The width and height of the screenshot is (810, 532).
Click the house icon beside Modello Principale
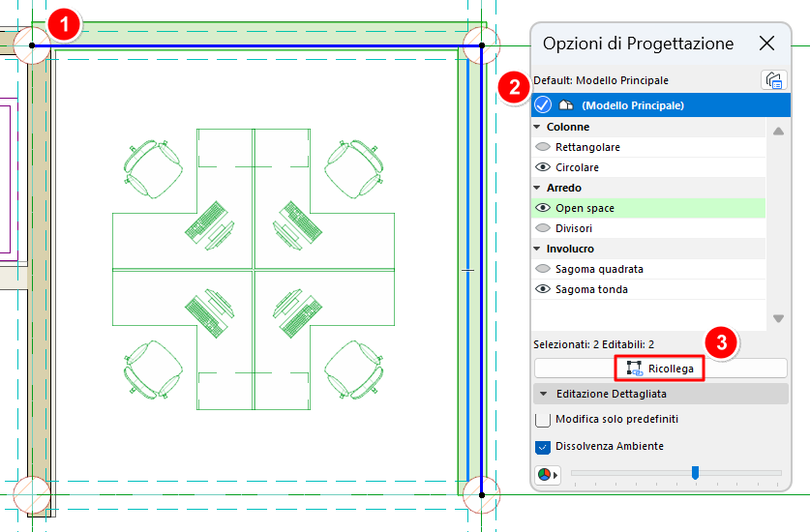(x=566, y=104)
